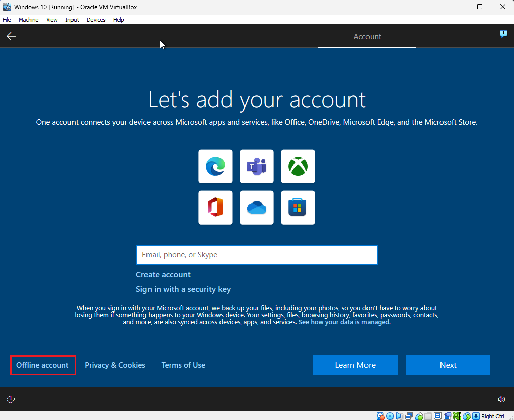Click the Let's add your account heading
Viewport: 514px width, 420px height.
(257, 100)
